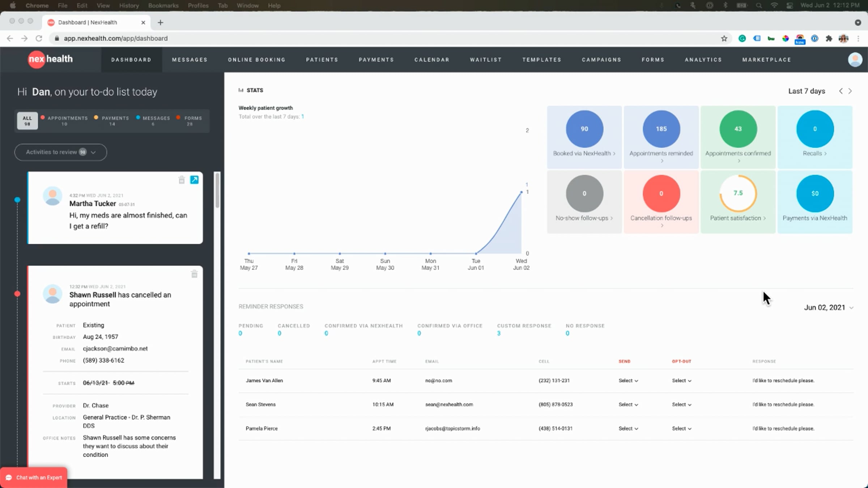Close the Dashboard | NexHealth tab
Image resolution: width=868 pixels, height=488 pixels.
pos(143,22)
